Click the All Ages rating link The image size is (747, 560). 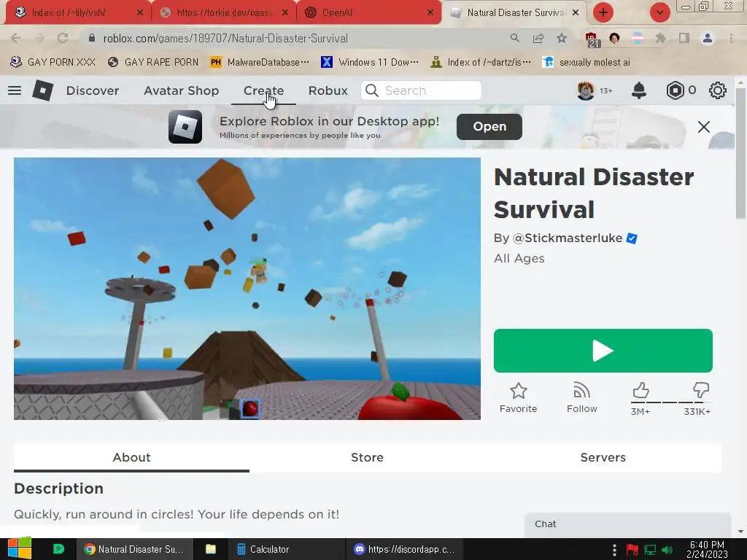[x=519, y=259]
